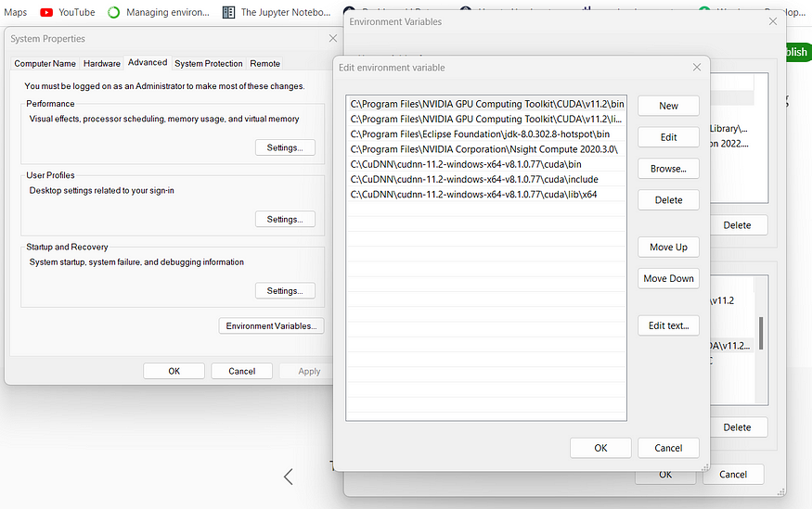Close the Edit environment variable dialog

(x=697, y=68)
